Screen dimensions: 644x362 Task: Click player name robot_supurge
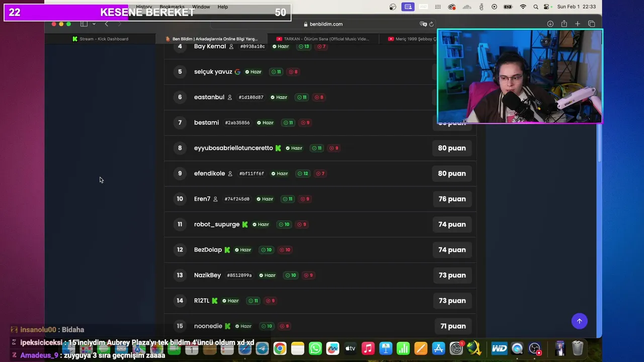[x=217, y=224]
